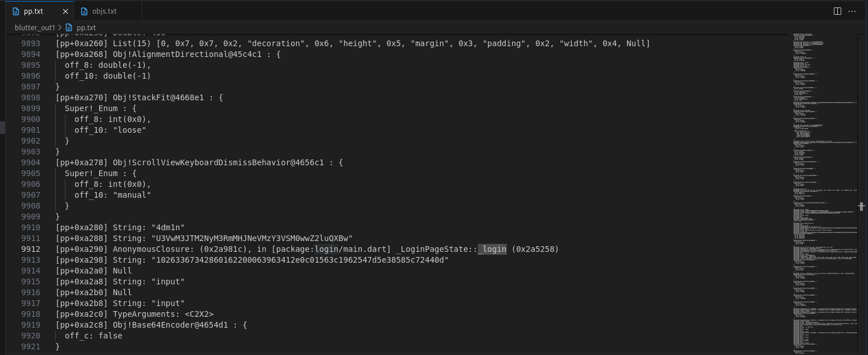Click the "U3VwM3JTM2NyM3RmMHJNeVMzY3VSM0wwZ2luQXBw" string
The width and height of the screenshot is (868, 355).
click(x=251, y=238)
